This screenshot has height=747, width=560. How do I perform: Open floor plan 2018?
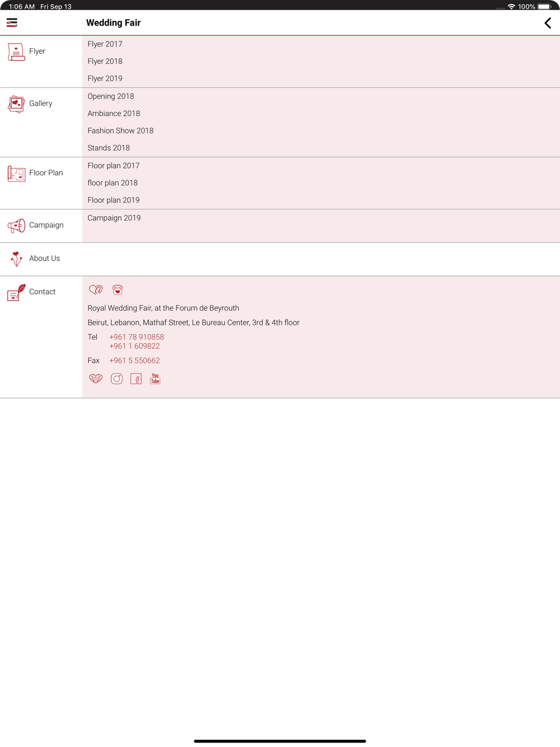(113, 183)
